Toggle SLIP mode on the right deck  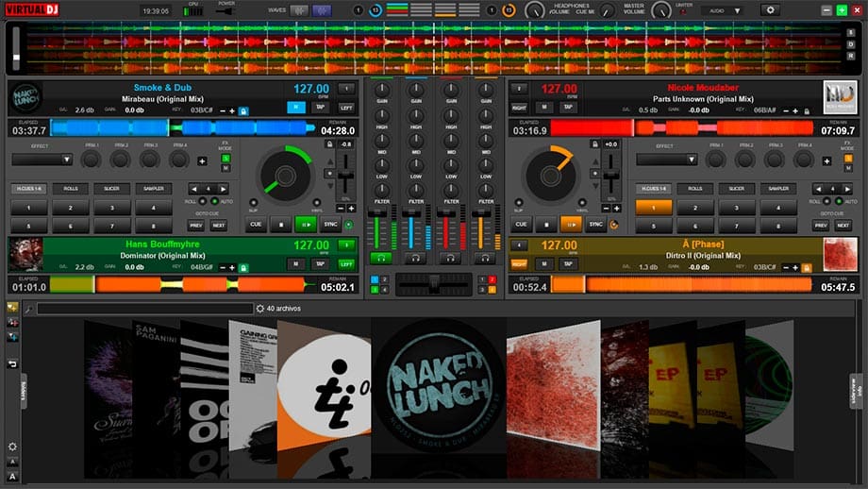518,203
